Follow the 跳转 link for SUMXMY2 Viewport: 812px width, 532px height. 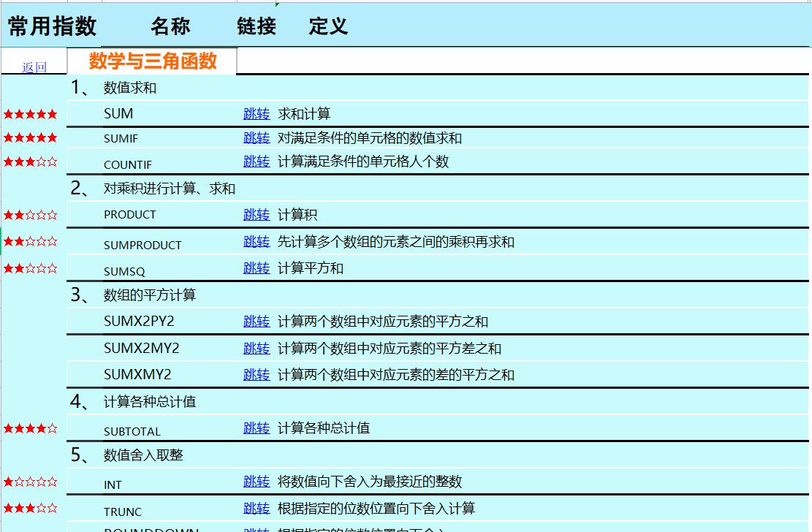pyautogui.click(x=257, y=375)
